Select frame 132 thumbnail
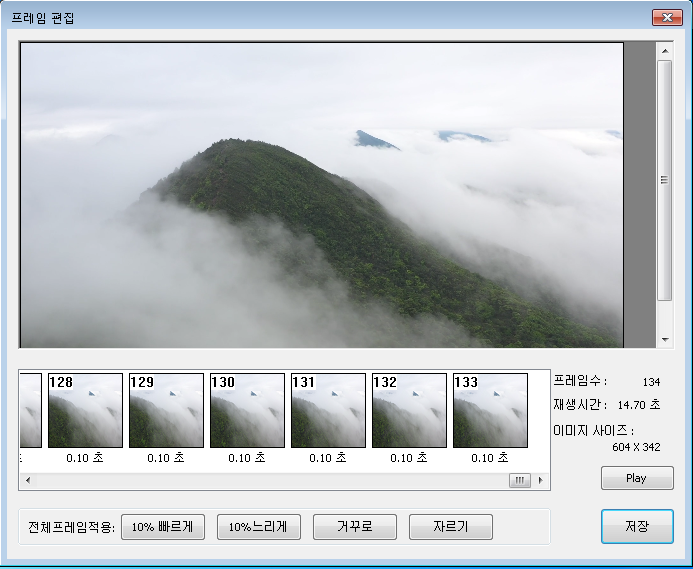The height and width of the screenshot is (569, 693). pos(409,410)
